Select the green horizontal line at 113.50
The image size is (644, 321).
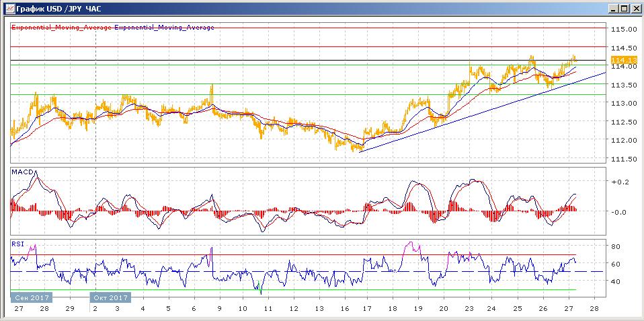click(x=308, y=84)
